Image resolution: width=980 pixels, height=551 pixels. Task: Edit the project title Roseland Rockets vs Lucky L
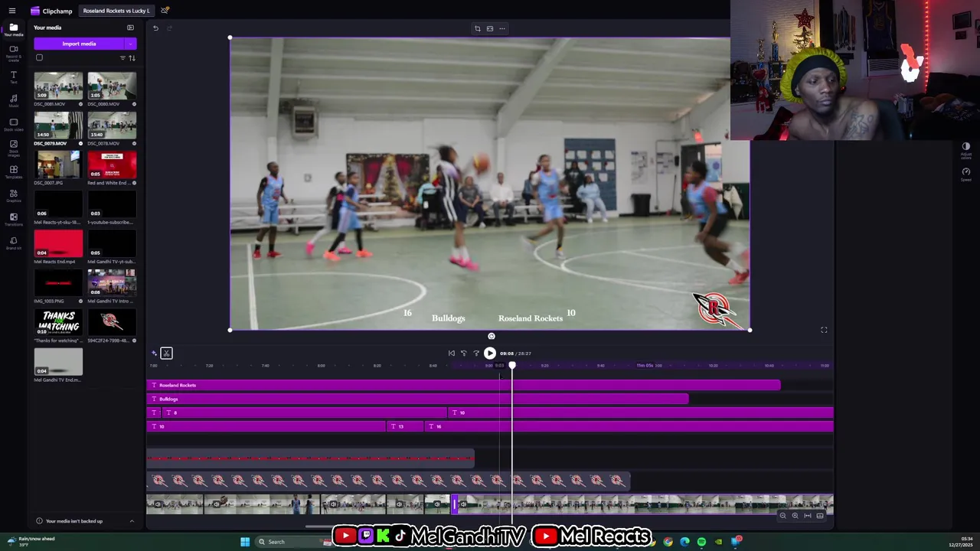(116, 11)
